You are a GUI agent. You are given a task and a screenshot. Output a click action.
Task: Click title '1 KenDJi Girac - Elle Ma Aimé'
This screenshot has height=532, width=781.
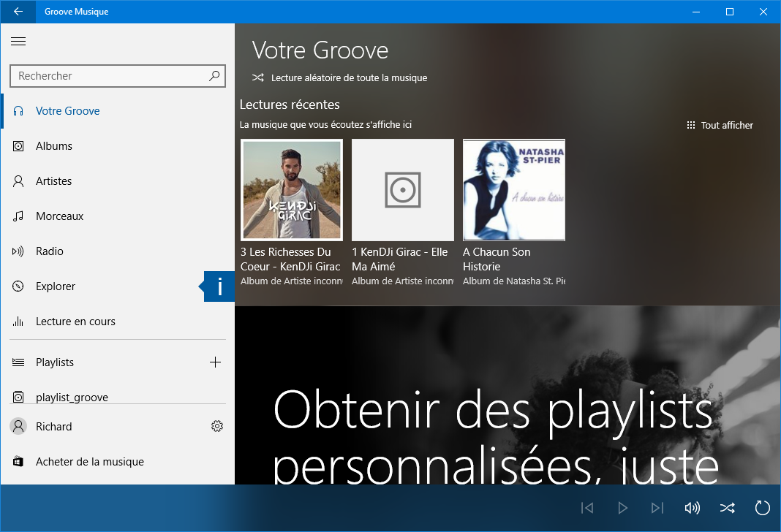pos(399,259)
